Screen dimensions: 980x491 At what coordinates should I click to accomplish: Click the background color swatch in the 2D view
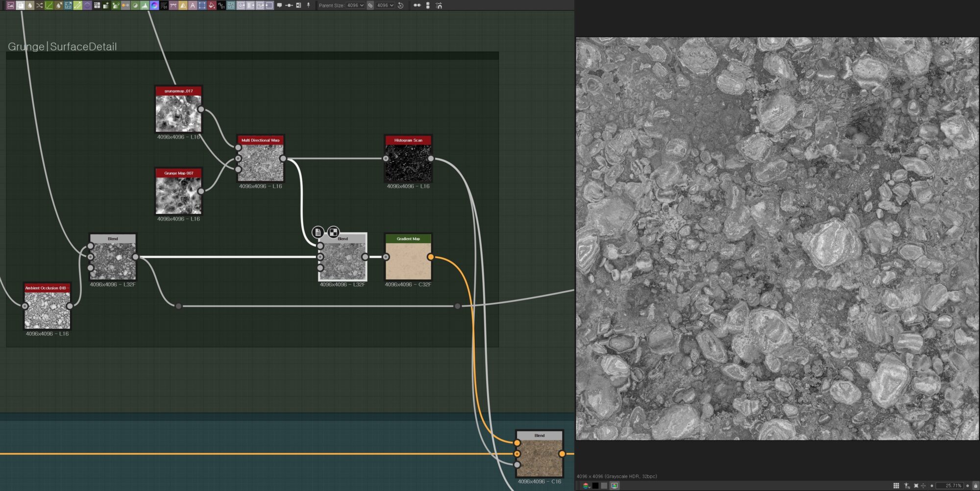[595, 486]
